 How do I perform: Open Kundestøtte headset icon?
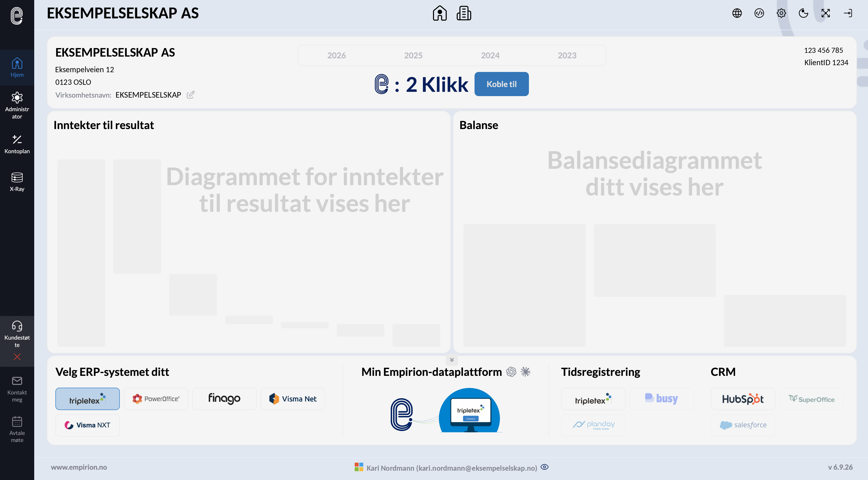click(x=17, y=326)
